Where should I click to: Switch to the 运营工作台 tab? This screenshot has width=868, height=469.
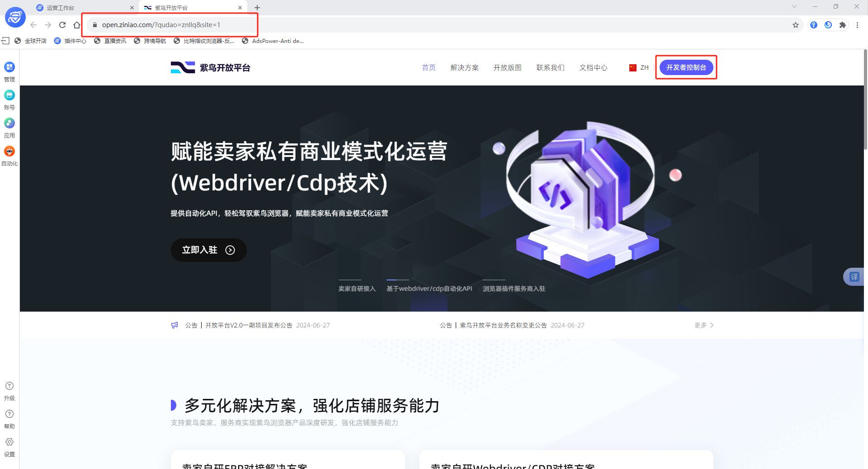coord(86,8)
